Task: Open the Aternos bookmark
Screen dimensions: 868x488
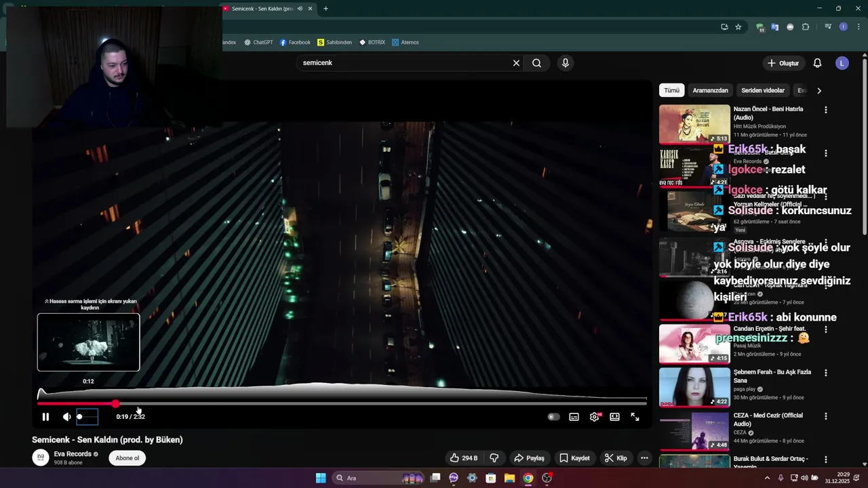Action: point(406,42)
